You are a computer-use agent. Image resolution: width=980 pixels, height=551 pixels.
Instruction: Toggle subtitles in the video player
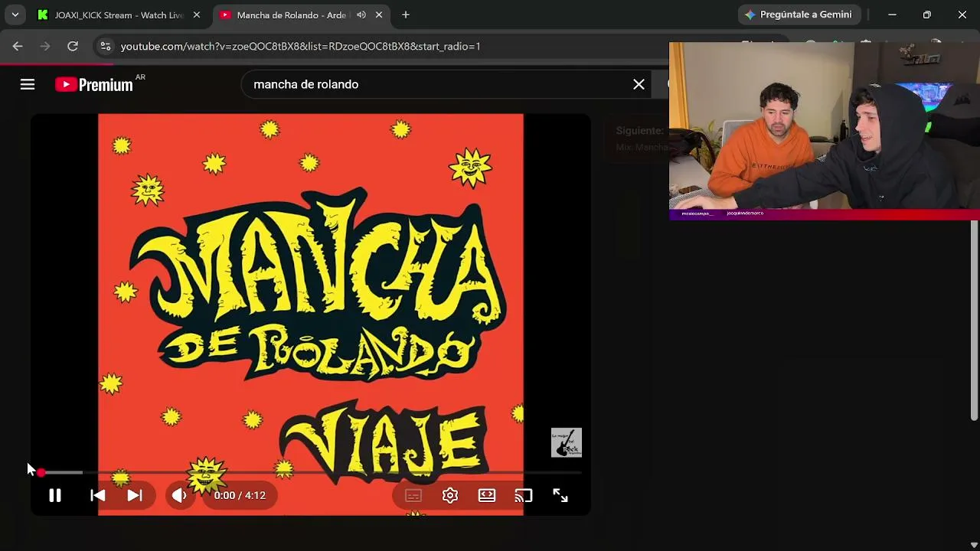(413, 496)
